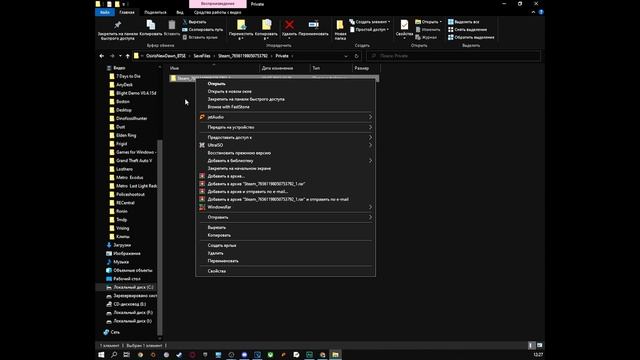Choose Переименовать in context menu
Screen dimensions: 640x360
(285, 261)
